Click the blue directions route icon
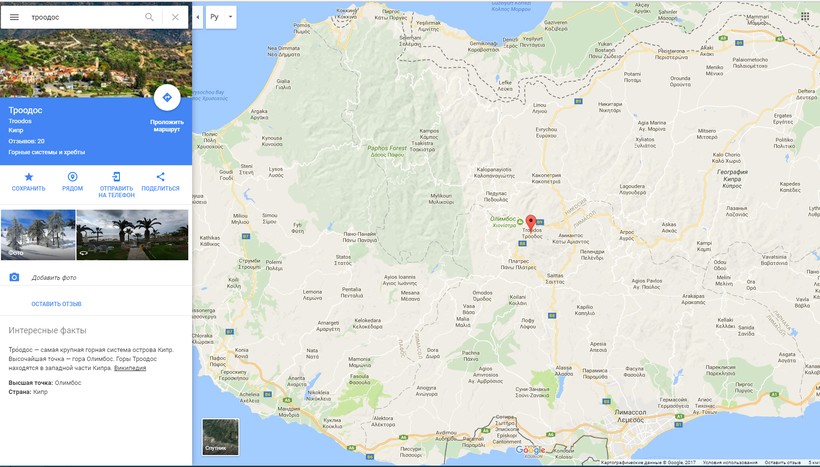The image size is (820, 467). 166,97
